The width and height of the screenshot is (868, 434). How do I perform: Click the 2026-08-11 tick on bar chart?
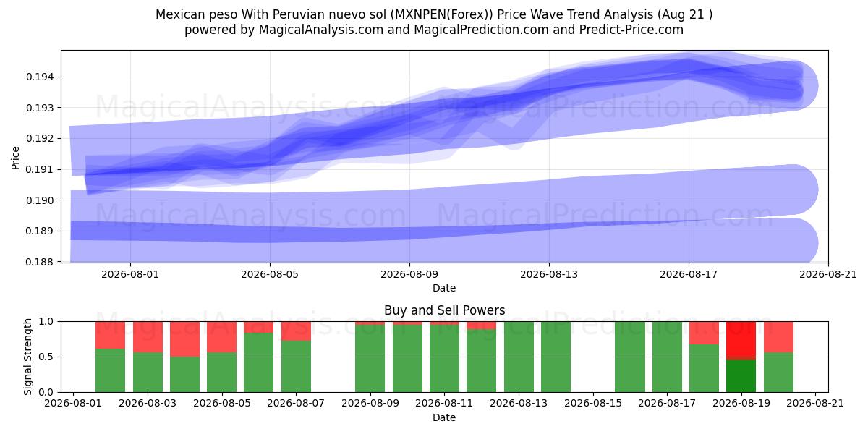[444, 404]
